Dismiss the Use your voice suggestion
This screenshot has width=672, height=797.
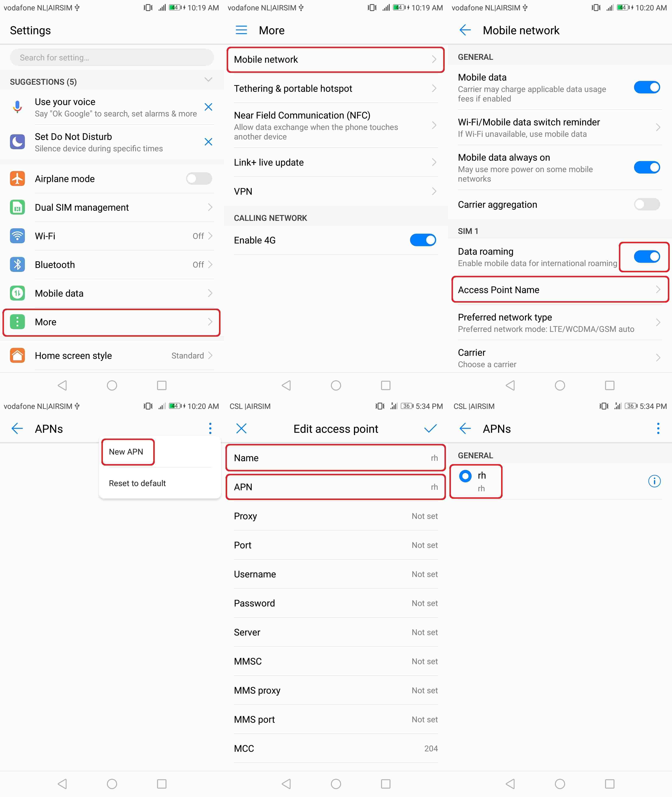(208, 107)
